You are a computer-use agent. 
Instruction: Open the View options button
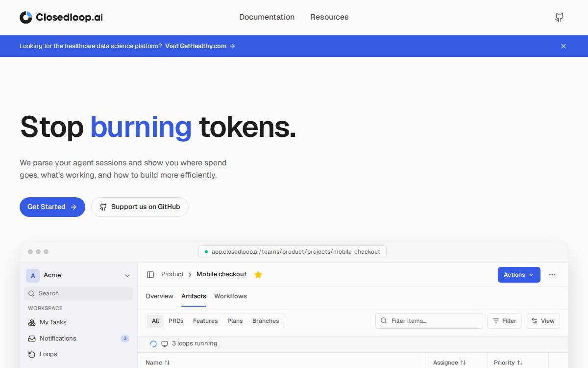543,321
